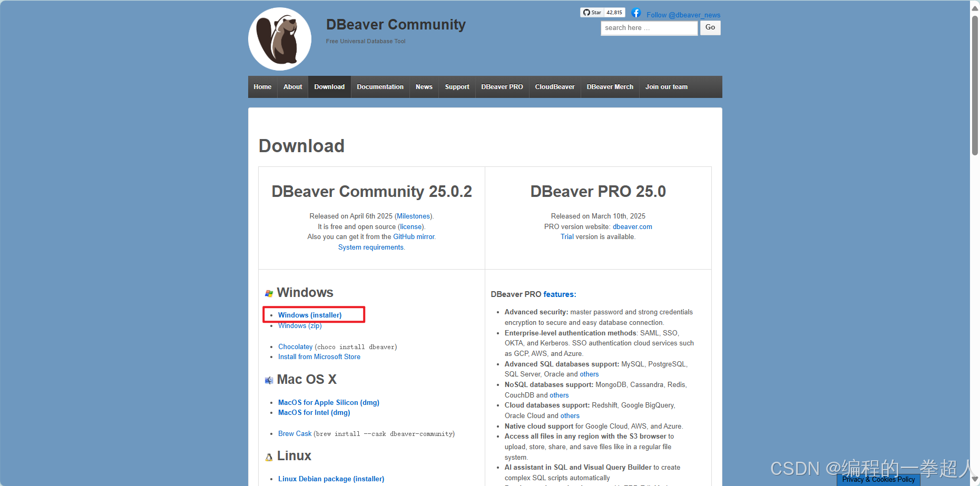Click the Go search button

point(710,28)
